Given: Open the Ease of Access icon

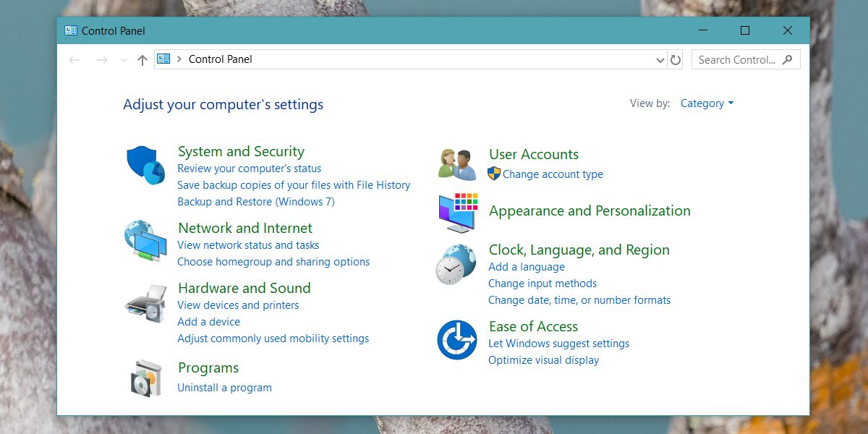Looking at the screenshot, I should (457, 340).
